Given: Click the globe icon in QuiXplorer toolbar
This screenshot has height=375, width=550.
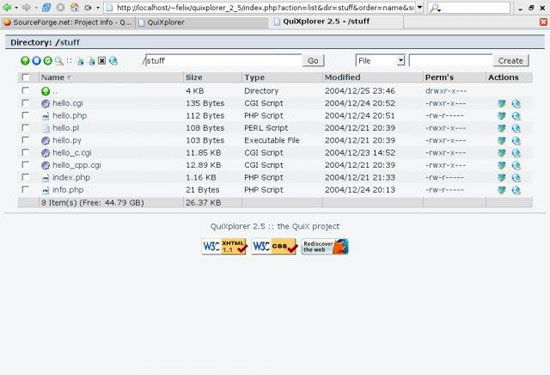Looking at the screenshot, I should (x=113, y=61).
